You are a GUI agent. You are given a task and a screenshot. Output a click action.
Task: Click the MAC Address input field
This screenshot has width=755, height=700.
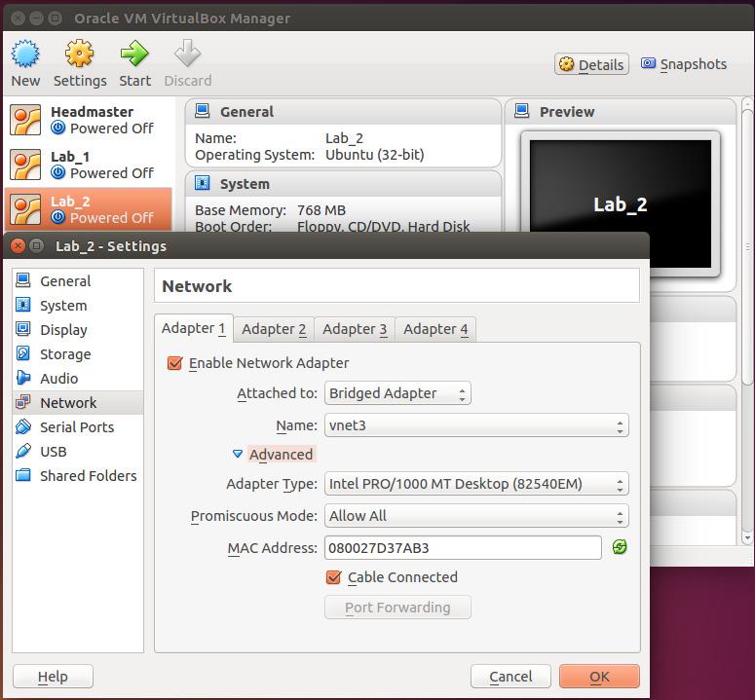coord(463,547)
